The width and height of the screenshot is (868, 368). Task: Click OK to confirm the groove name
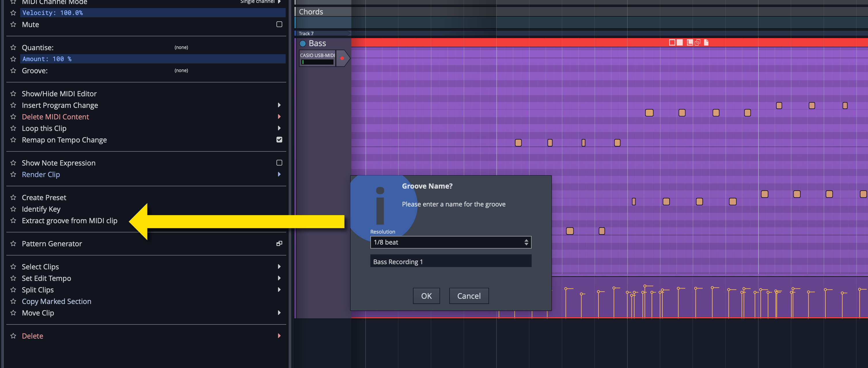(x=426, y=295)
